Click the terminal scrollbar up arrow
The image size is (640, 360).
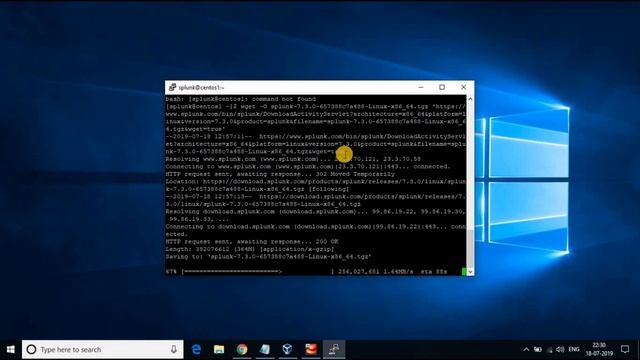pos(470,99)
